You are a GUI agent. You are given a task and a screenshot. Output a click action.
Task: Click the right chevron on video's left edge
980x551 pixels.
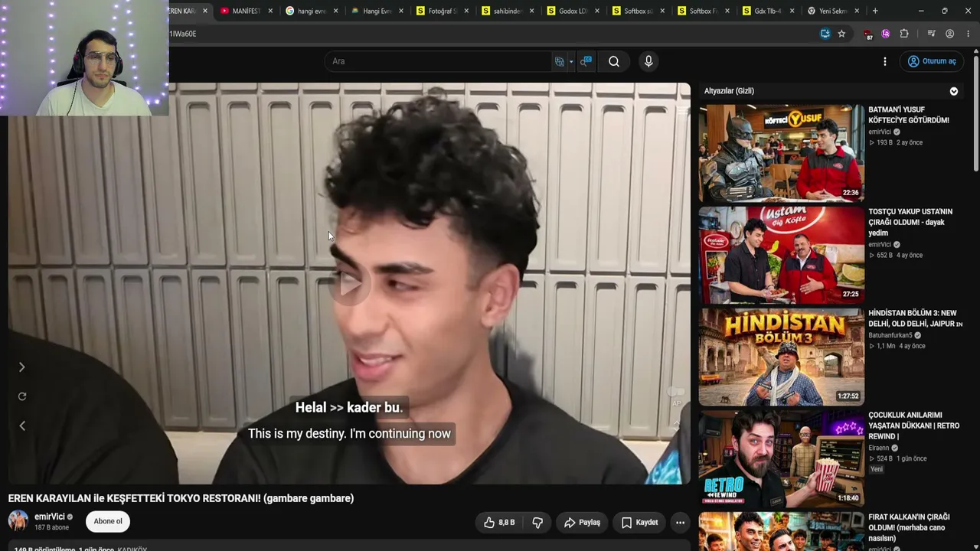click(x=22, y=367)
